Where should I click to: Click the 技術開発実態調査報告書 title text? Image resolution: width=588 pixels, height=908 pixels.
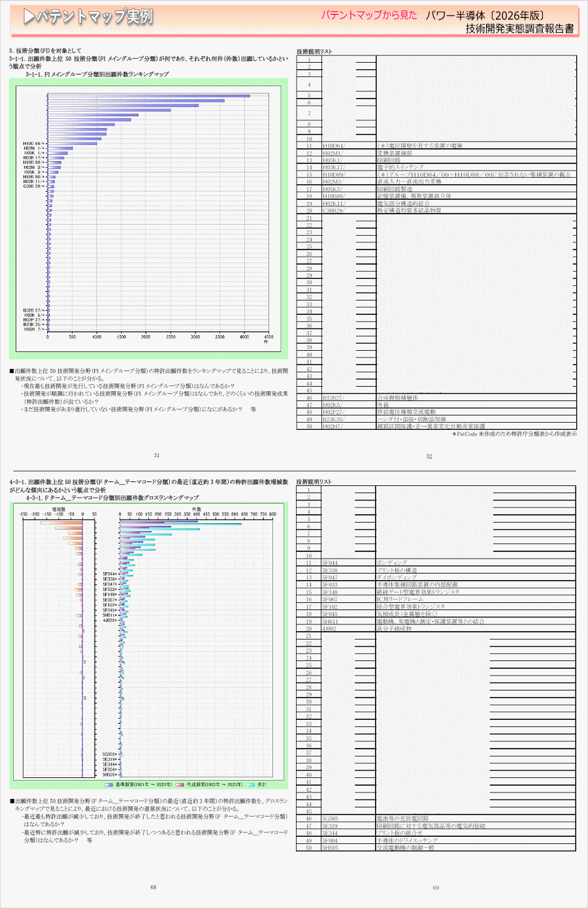click(x=519, y=29)
